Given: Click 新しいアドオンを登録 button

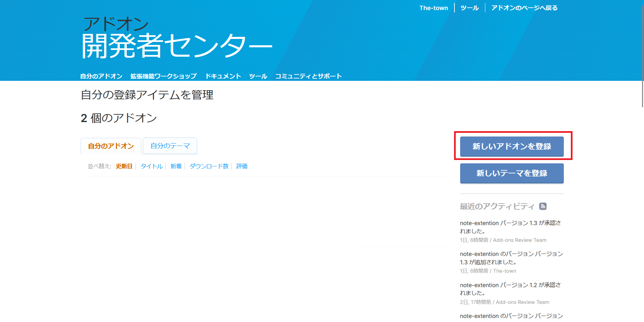Looking at the screenshot, I should point(512,146).
